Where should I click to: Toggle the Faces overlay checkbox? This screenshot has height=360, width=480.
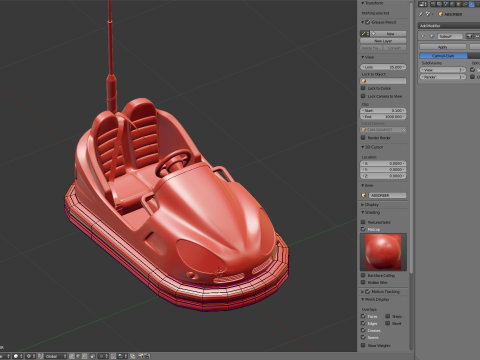[363, 316]
